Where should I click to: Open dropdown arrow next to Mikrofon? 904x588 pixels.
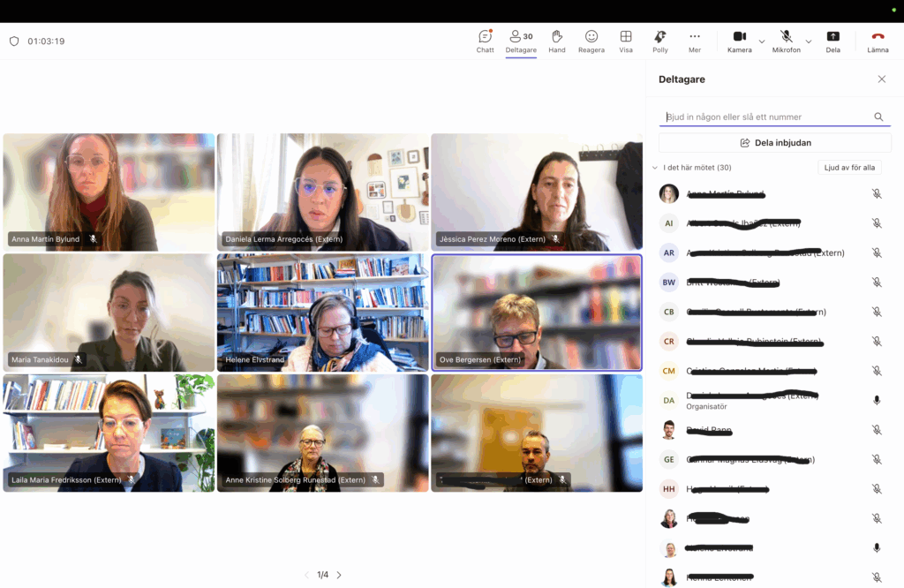pyautogui.click(x=808, y=41)
